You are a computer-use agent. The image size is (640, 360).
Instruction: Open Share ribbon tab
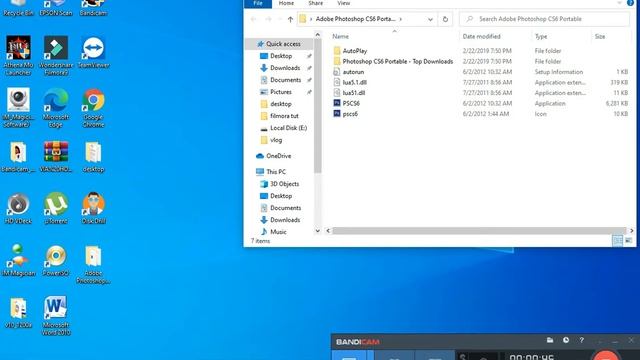[x=316, y=3]
